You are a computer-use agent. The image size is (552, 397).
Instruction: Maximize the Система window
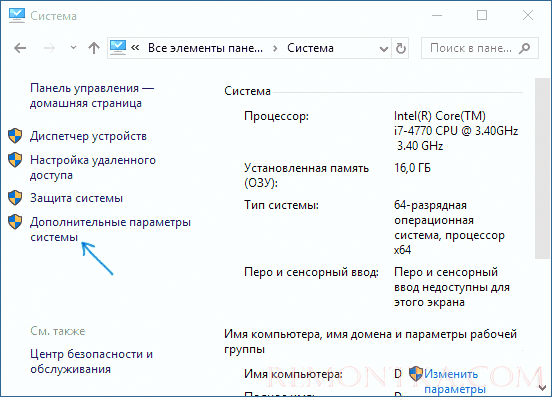482,15
